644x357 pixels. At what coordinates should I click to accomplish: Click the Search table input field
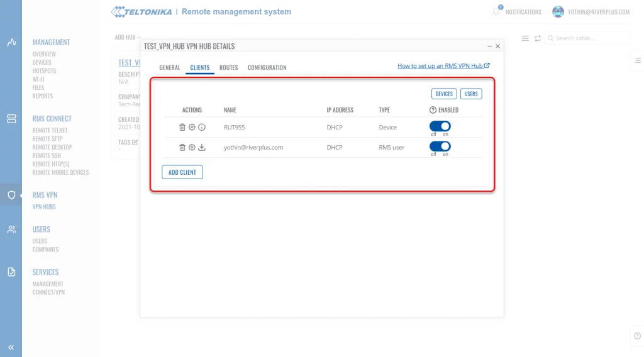click(588, 38)
